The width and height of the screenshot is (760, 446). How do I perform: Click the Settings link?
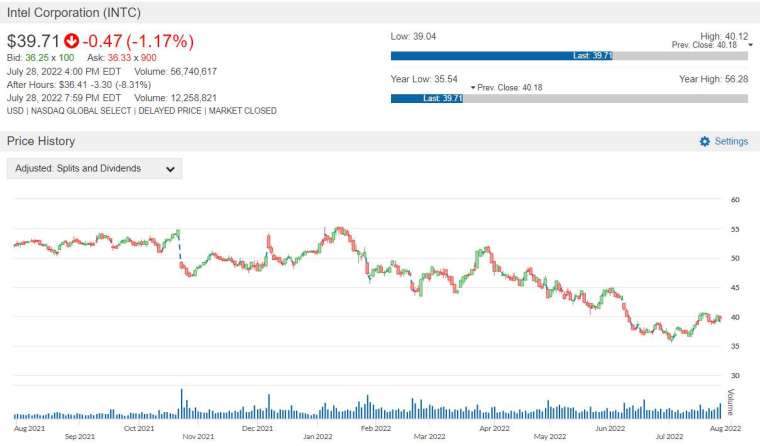[x=731, y=141]
